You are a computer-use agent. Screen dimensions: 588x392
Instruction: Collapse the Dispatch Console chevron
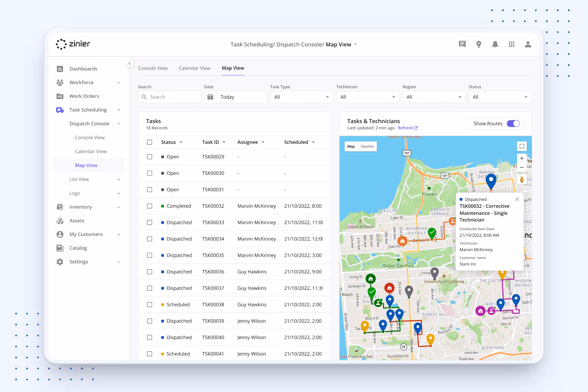click(119, 124)
